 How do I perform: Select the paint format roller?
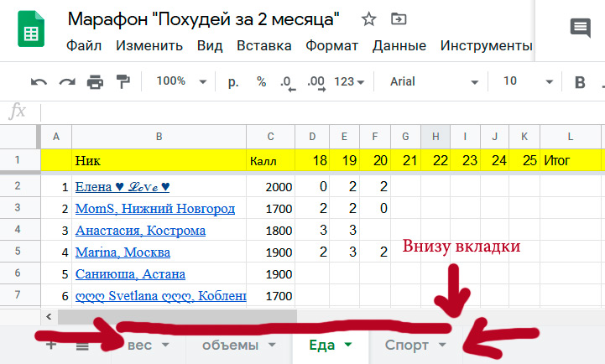(123, 81)
